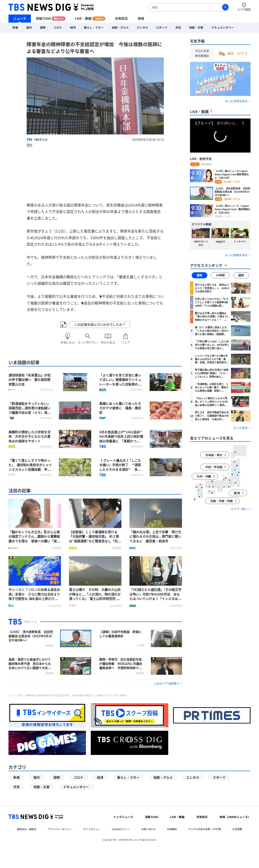Open the edge23 video thumbnail
Screen dimensions: 259x868
[220, 233]
